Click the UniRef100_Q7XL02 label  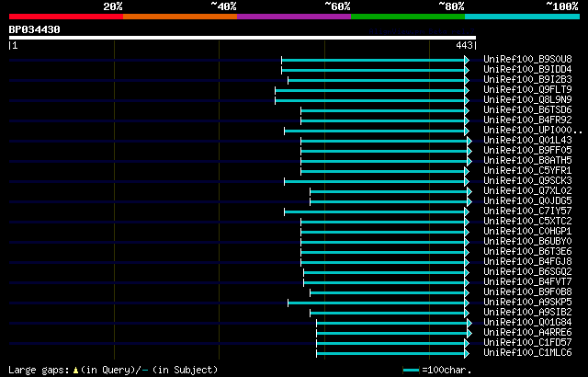point(527,191)
